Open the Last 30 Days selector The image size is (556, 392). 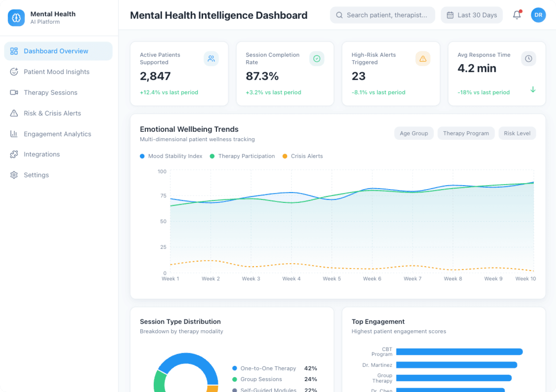(x=471, y=15)
